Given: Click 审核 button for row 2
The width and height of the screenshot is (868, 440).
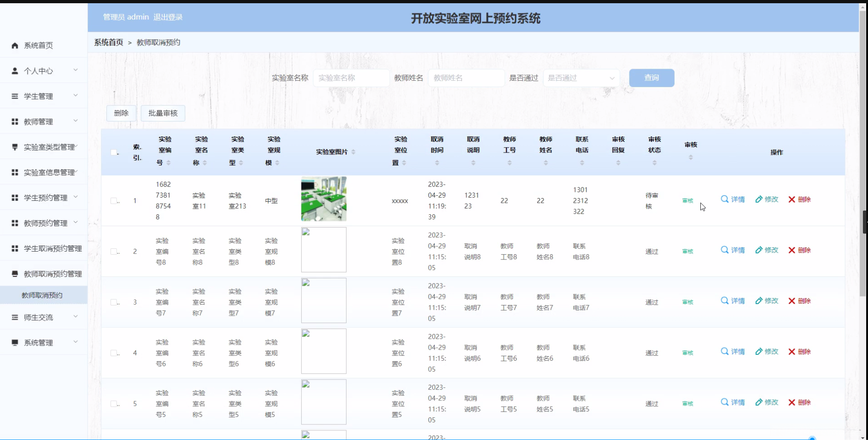Looking at the screenshot, I should tap(688, 251).
